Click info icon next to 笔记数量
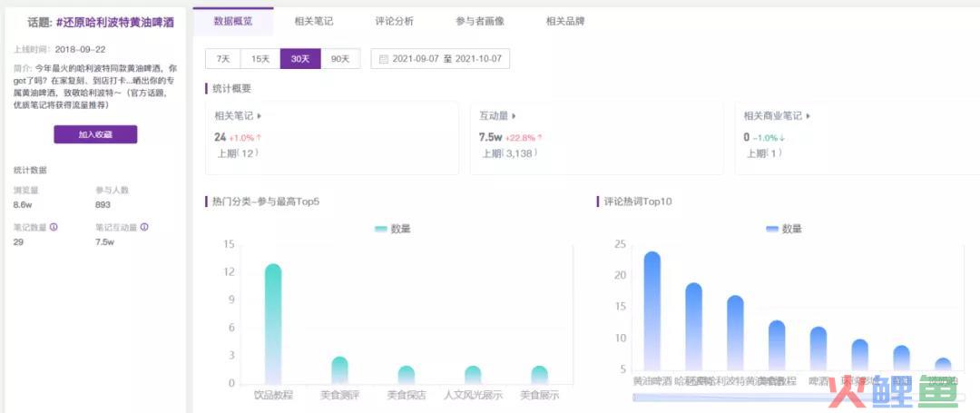 [54, 228]
